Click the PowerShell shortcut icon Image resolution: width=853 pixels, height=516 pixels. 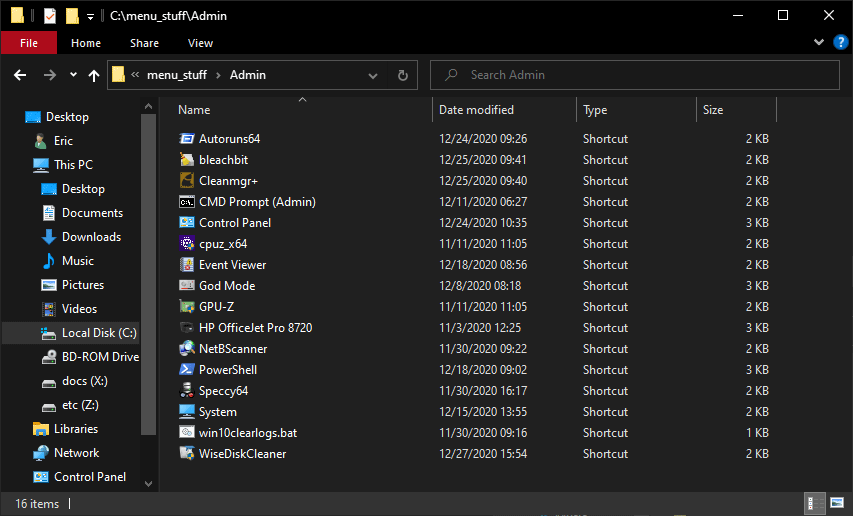click(x=187, y=370)
